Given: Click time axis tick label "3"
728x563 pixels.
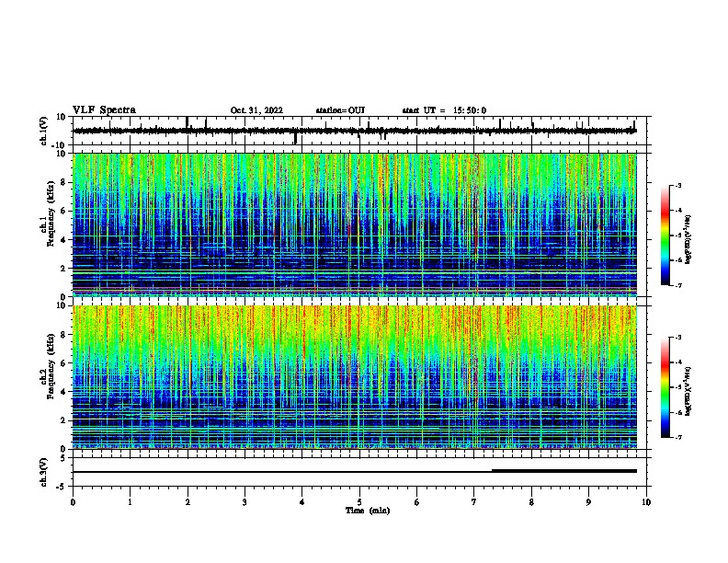Looking at the screenshot, I should [245, 502].
